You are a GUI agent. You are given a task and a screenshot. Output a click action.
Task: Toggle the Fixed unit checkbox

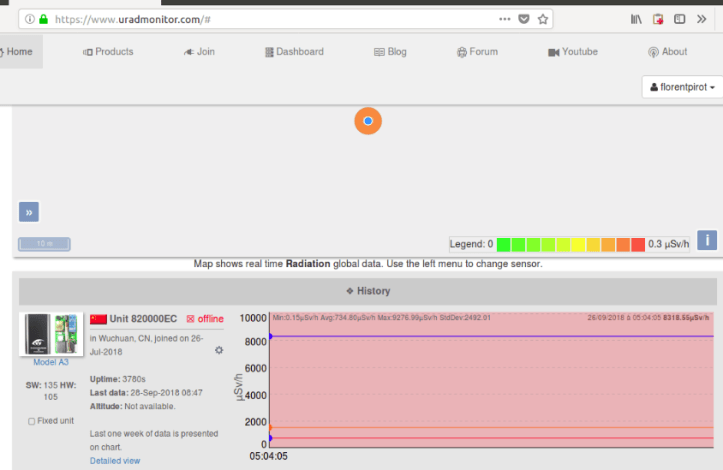(x=31, y=421)
